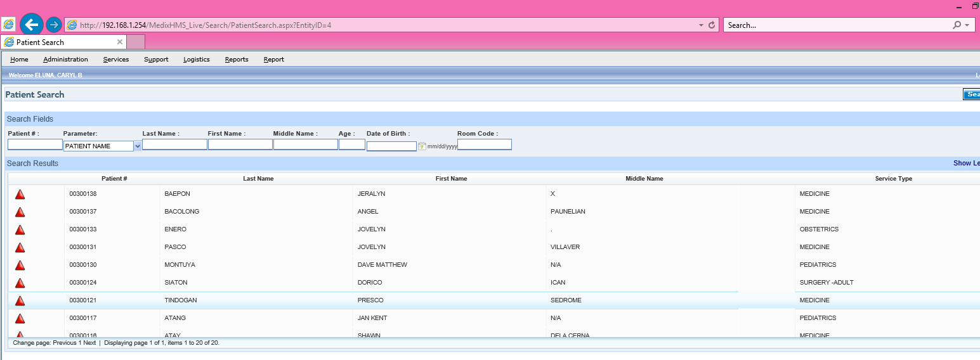This screenshot has height=360, width=980.
Task: Click the red triangle icon for BACOLONG
Action: pos(20,212)
